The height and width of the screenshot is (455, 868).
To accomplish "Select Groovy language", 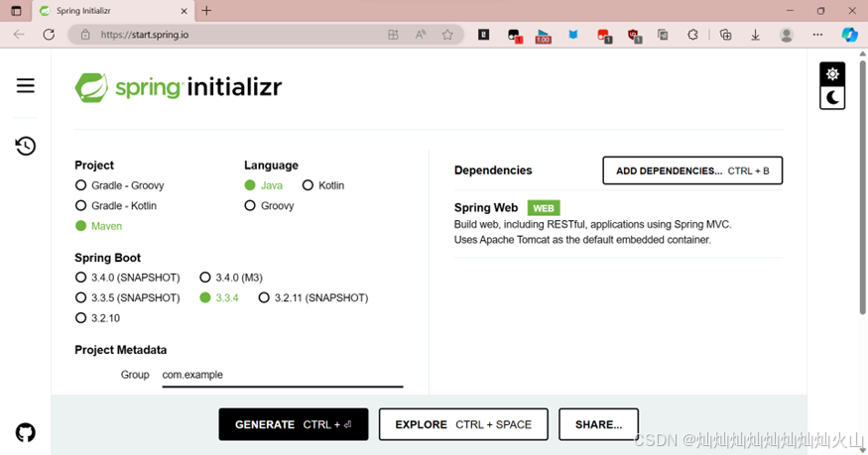I will click(269, 205).
